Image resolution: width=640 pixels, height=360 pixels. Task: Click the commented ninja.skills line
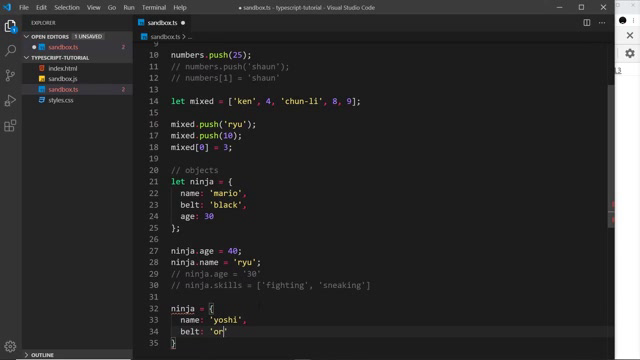(270, 285)
